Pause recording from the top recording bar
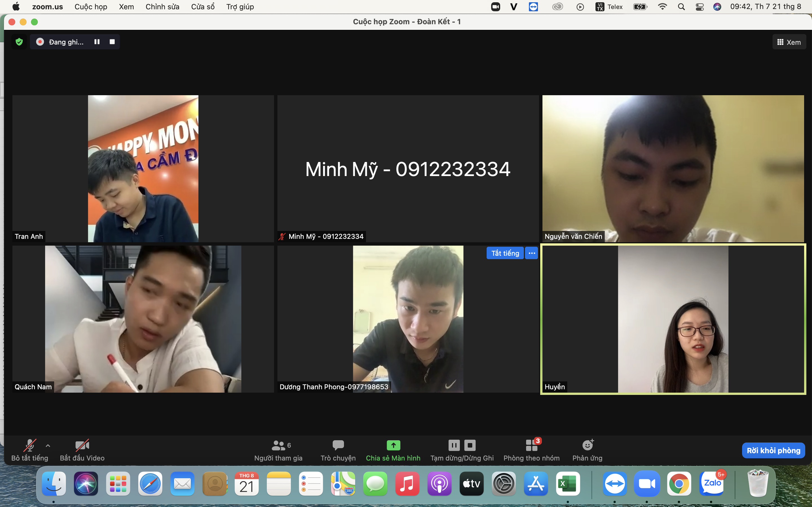 coord(97,42)
